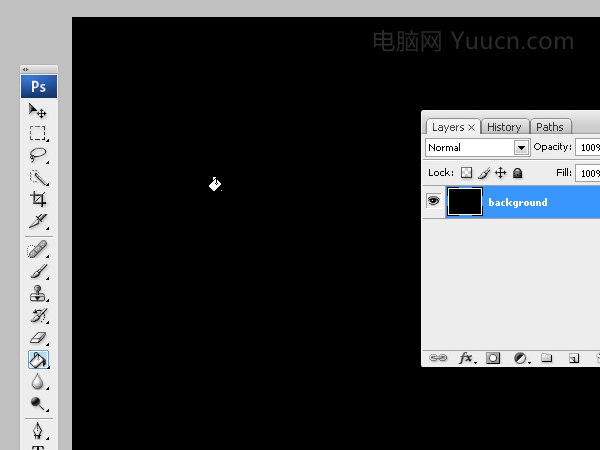The image size is (600, 450).
Task: Click the background layer thumbnail
Action: 465,202
